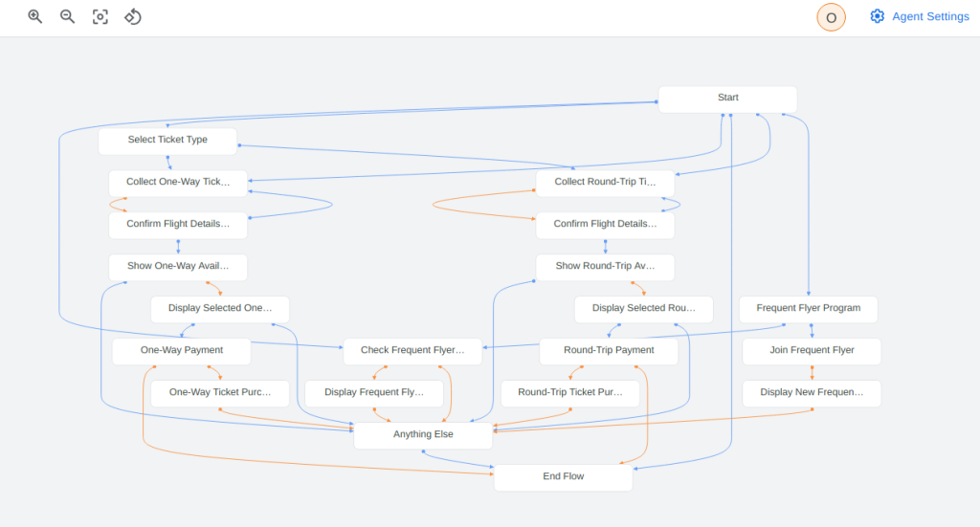Select the Start node
The height and width of the screenshot is (527, 980).
click(727, 99)
